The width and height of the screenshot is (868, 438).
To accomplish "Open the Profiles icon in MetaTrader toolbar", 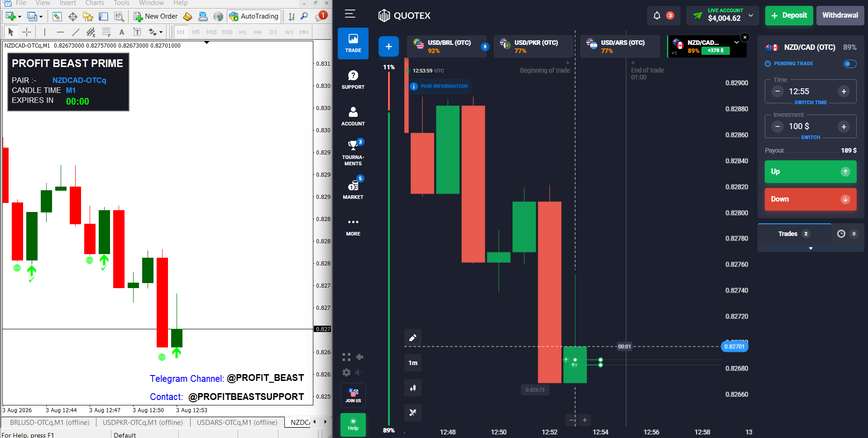I will tap(31, 16).
